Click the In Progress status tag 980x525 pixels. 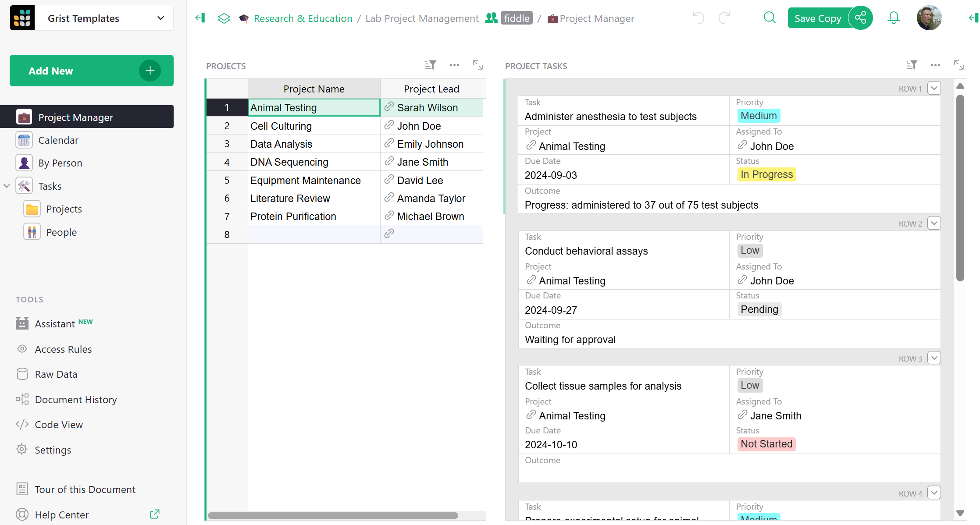click(766, 174)
